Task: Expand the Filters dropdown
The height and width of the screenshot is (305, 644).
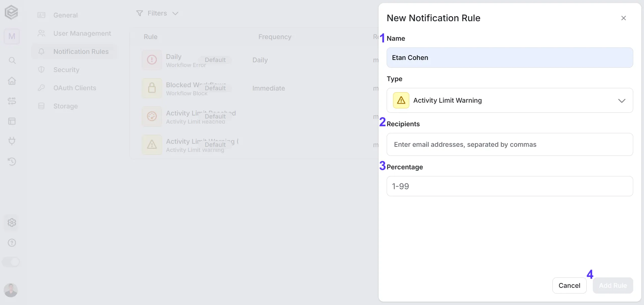Action: coord(157,13)
